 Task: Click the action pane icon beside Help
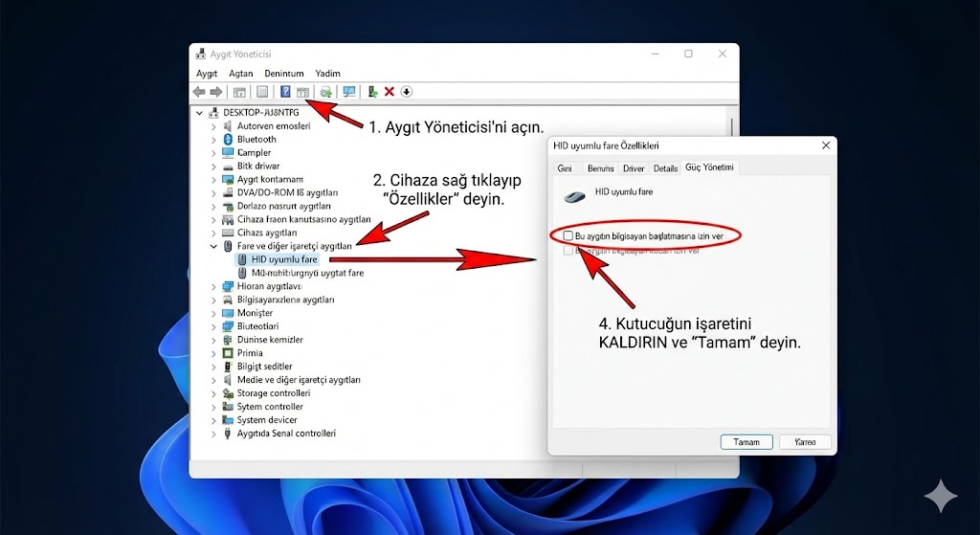pos(303,92)
